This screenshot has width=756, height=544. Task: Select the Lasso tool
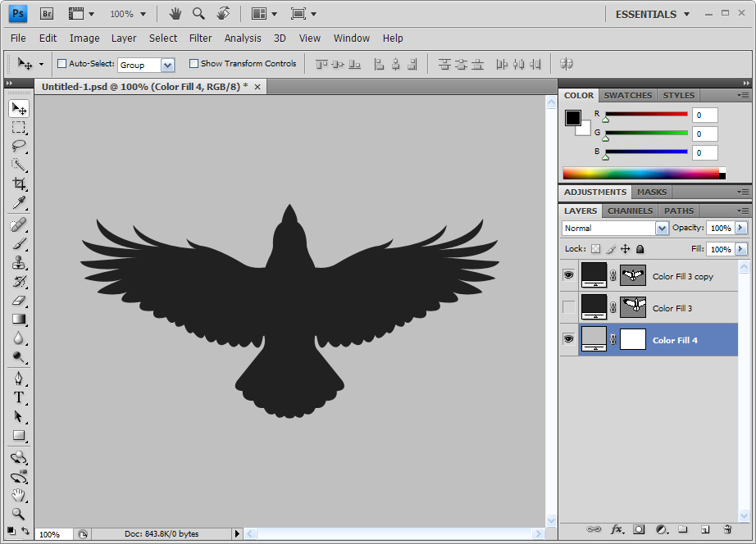[19, 146]
